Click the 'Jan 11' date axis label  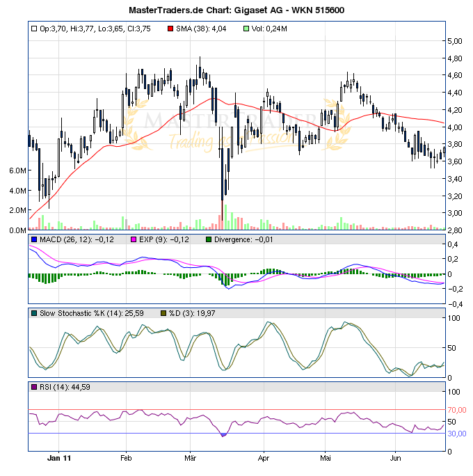[x=59, y=458]
